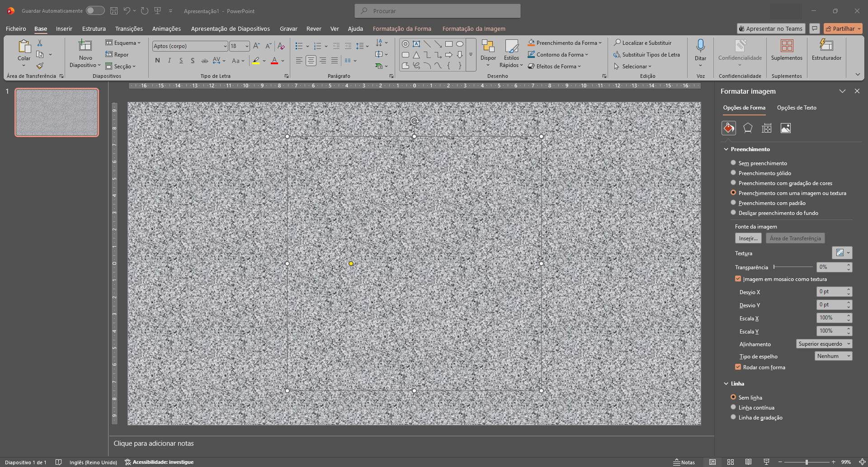The width and height of the screenshot is (868, 467).
Task: Increase font size icon
Action: [256, 46]
